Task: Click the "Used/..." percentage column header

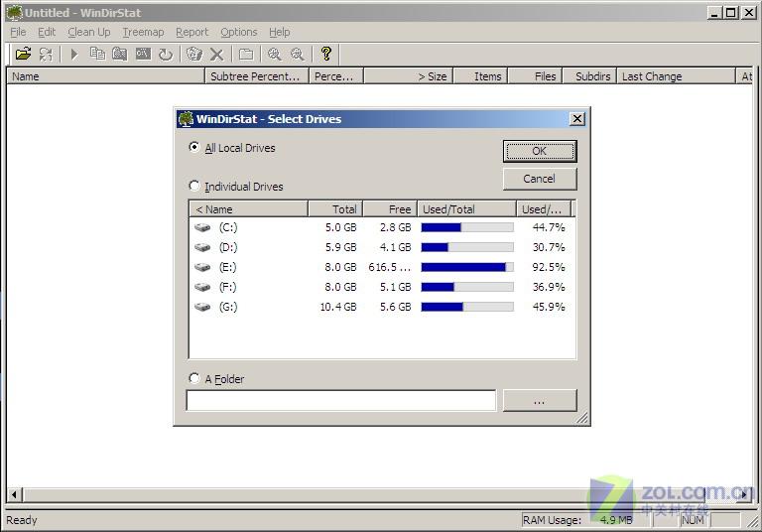Action: (x=544, y=209)
